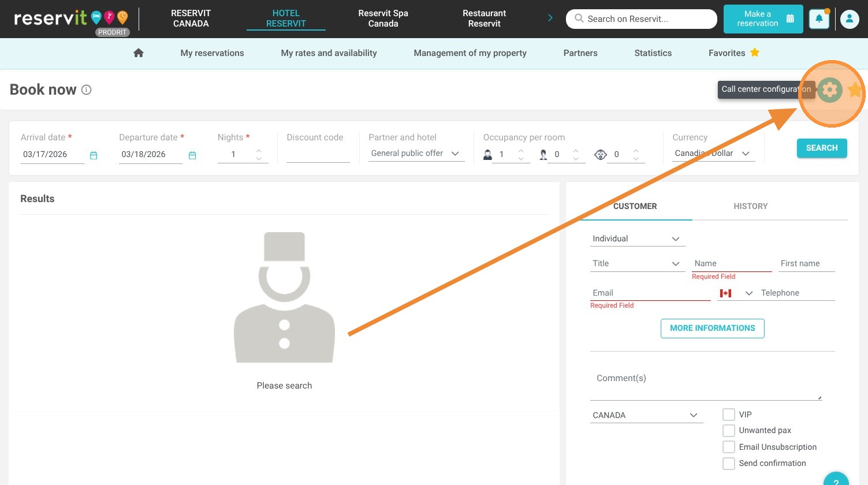Show more properties with right chevron
Viewport: 868px width, 485px height.
pos(550,18)
